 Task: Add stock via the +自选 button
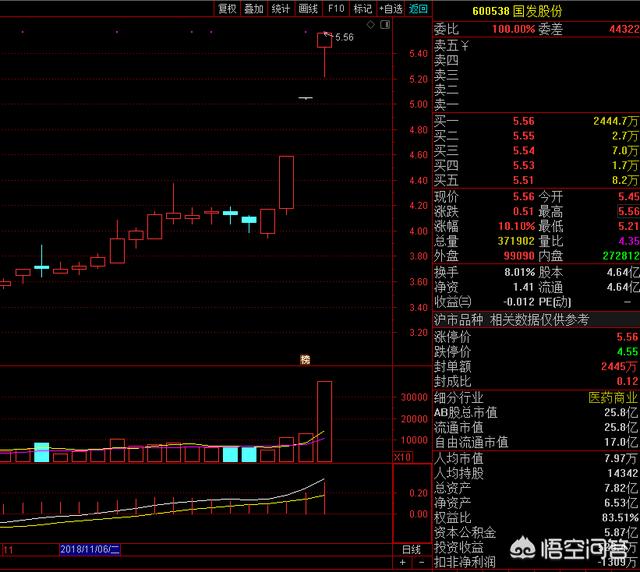[x=390, y=8]
